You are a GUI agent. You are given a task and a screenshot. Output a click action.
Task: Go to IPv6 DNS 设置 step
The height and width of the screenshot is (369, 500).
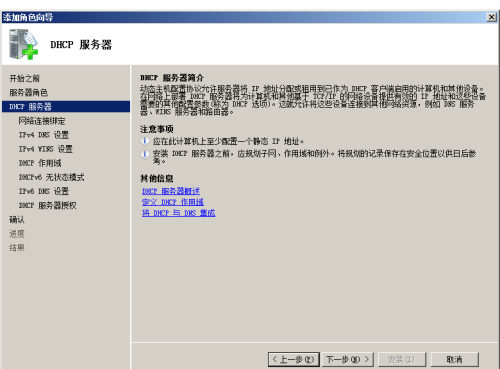click(44, 191)
